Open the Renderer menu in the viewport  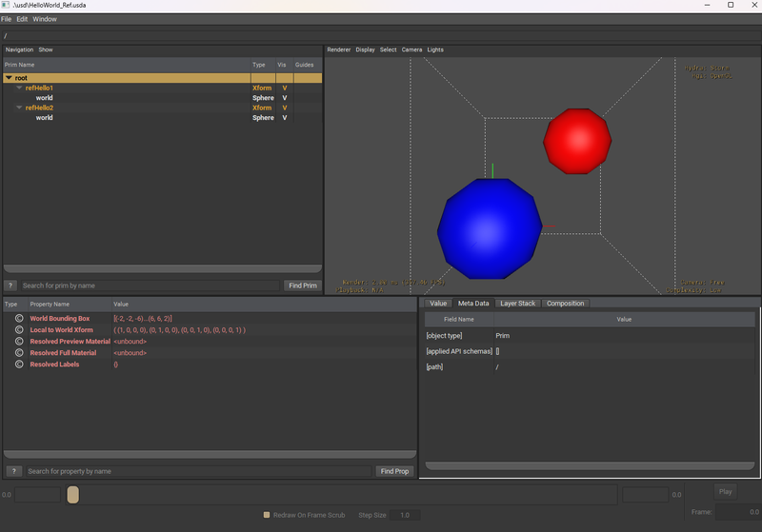tap(338, 49)
